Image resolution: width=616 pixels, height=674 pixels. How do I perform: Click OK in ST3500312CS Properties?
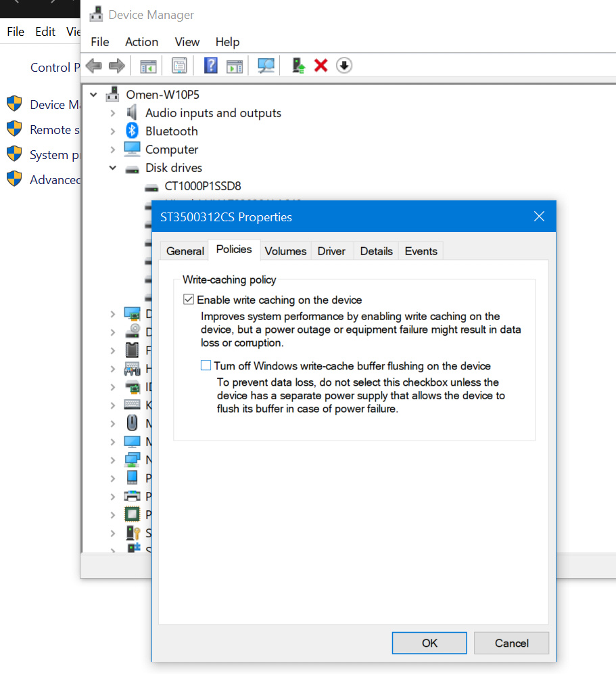pyautogui.click(x=429, y=643)
